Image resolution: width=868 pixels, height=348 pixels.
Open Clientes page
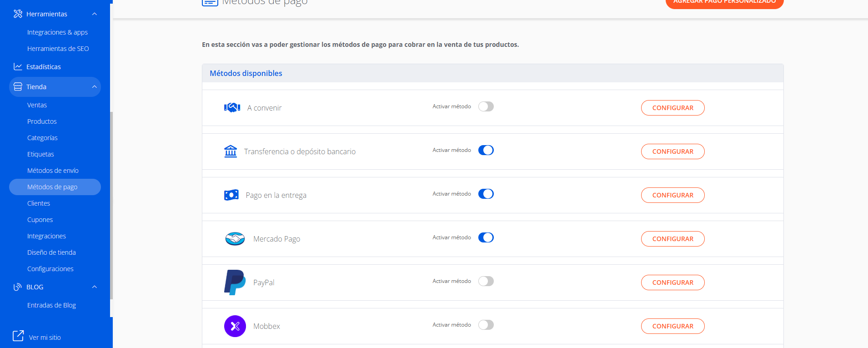point(39,203)
